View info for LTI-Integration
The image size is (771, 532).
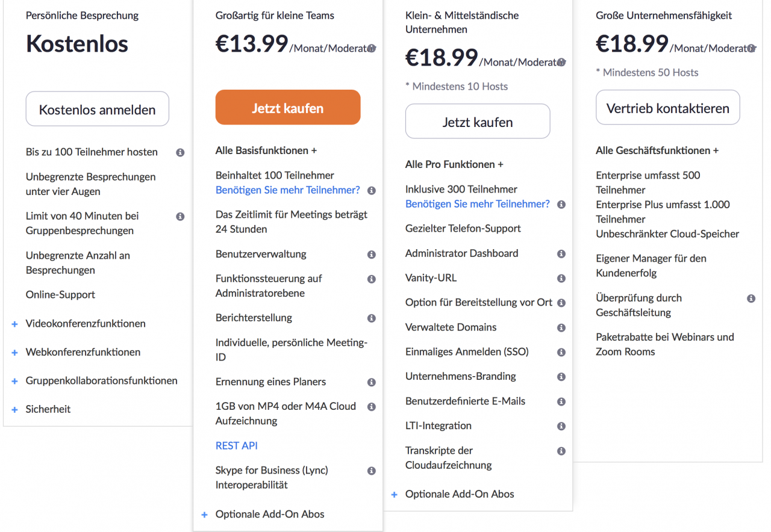coord(561,426)
